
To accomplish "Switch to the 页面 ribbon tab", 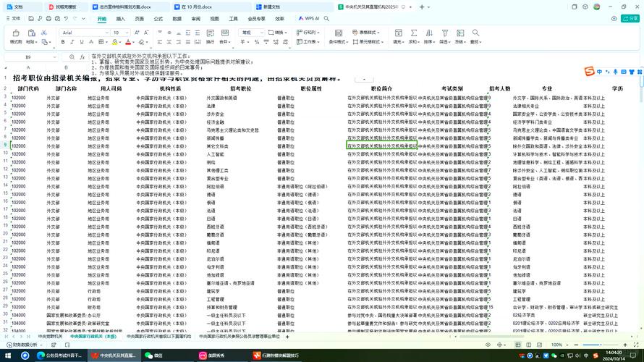I will (139, 19).
